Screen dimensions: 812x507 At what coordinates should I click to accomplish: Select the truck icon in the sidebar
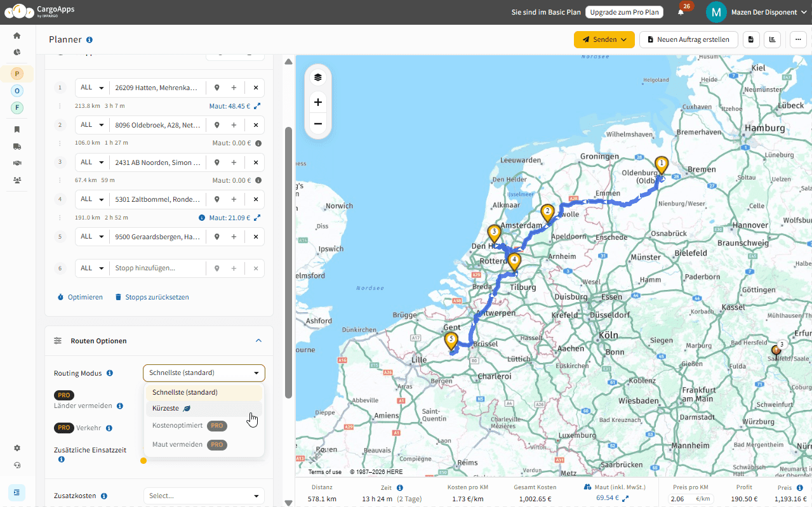17,146
